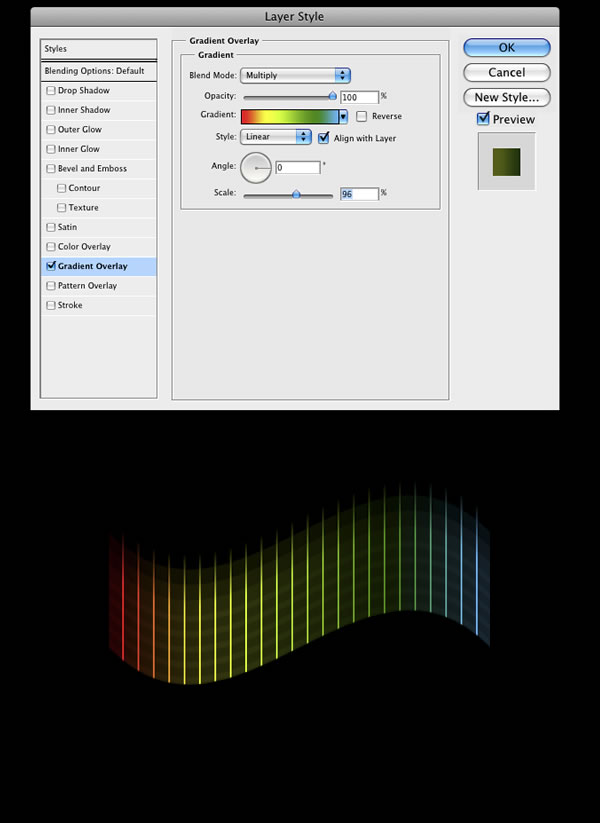Image resolution: width=600 pixels, height=823 pixels.
Task: Open the gradient color bar editor
Action: (x=290, y=116)
